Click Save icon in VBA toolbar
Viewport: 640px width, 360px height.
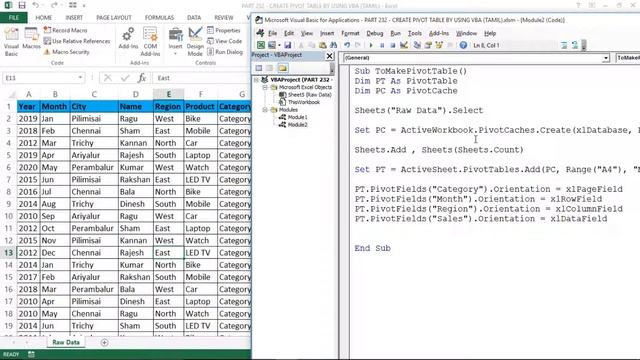click(288, 45)
